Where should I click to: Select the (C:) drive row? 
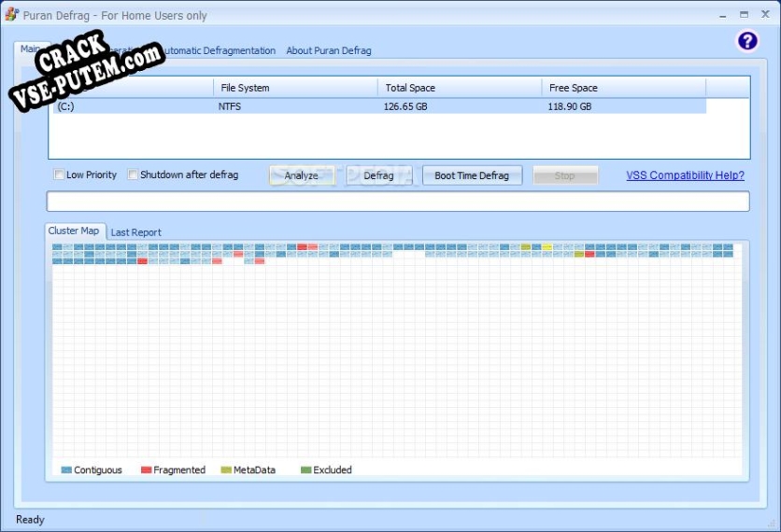click(379, 106)
